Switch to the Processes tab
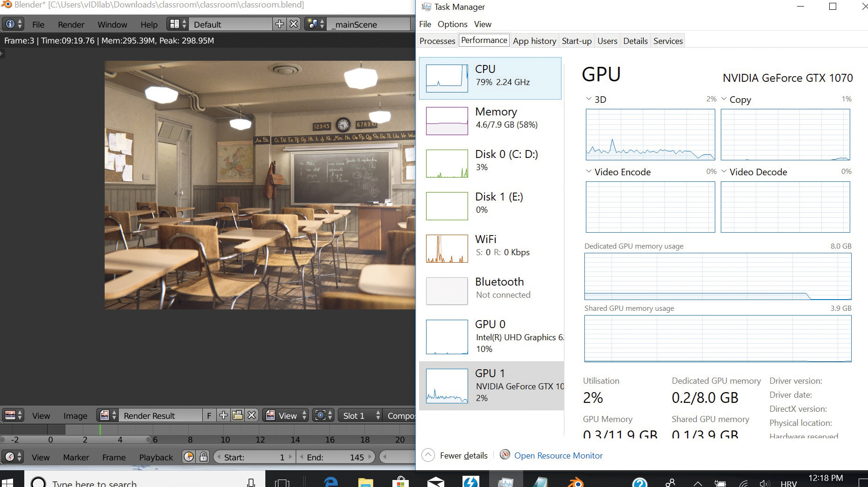Viewport: 868px width, 487px height. point(437,41)
